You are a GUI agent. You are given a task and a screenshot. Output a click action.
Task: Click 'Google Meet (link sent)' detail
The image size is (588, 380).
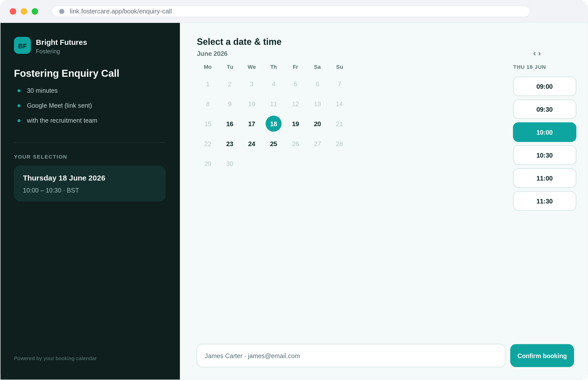tap(59, 106)
